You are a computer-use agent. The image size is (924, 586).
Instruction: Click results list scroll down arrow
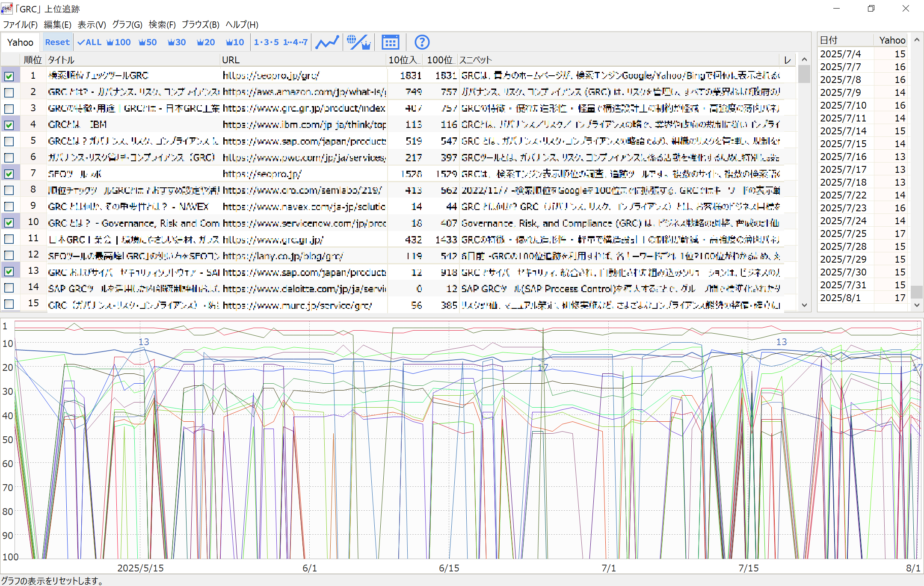click(804, 305)
